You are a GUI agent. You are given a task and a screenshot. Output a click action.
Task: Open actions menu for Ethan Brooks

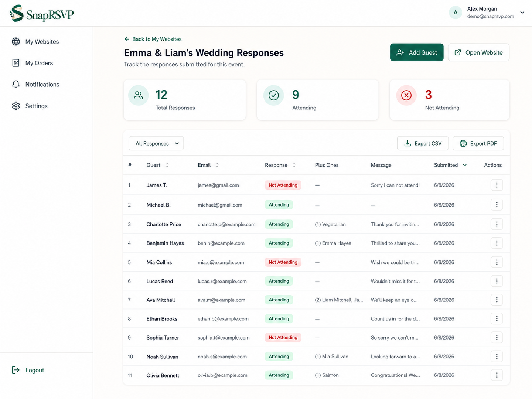pos(497,319)
